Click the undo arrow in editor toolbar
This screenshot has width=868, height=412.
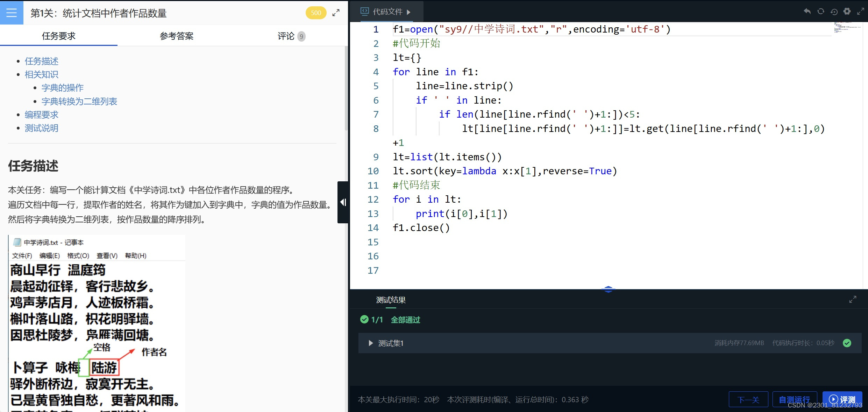click(807, 12)
